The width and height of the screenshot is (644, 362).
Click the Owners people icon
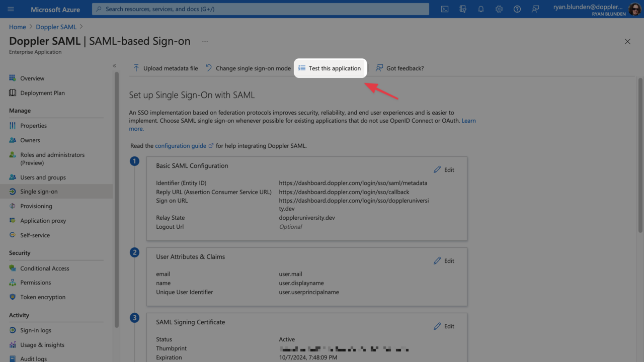point(13,140)
